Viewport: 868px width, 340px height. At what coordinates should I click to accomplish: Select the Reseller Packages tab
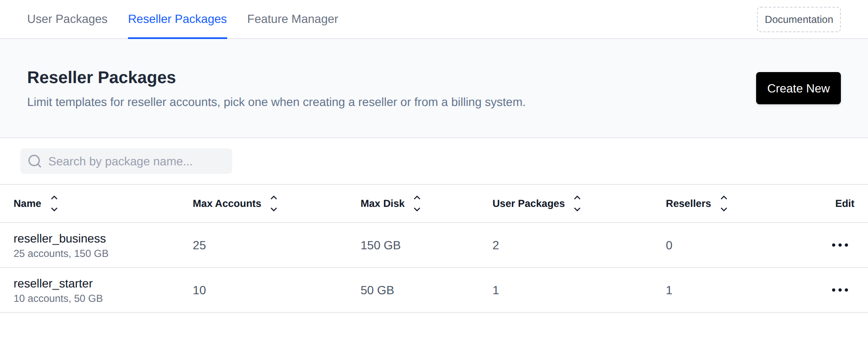click(177, 19)
